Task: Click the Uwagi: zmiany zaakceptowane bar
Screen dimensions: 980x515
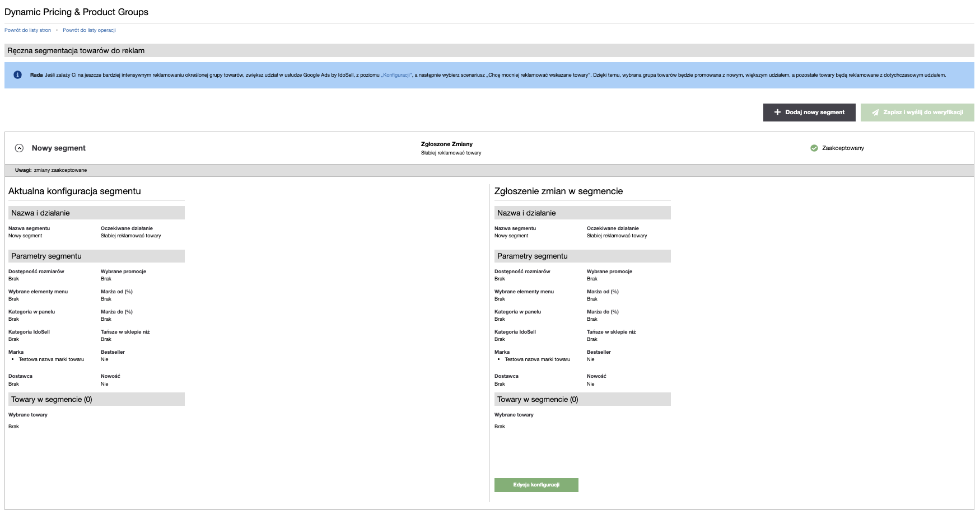Action: tap(51, 170)
